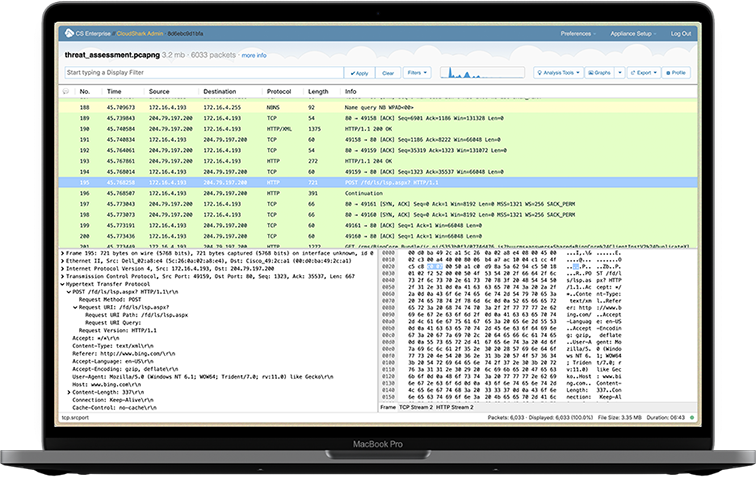Screen dimensions: 756x477
Task: Open the Export dropdown
Action: pos(644,73)
